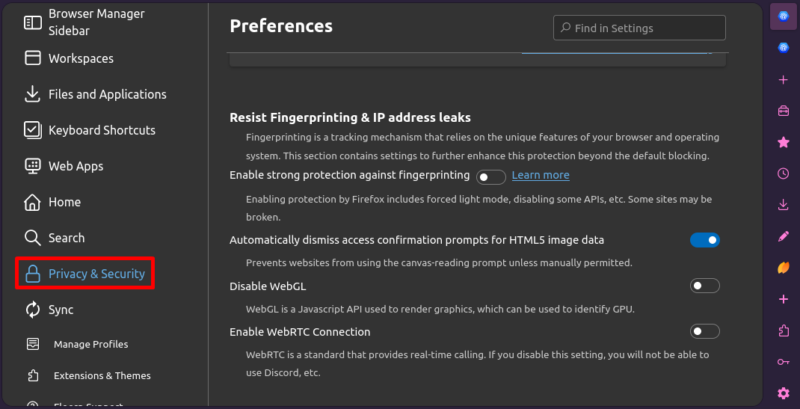Open Keyboard Shortcuts settings

coord(101,130)
